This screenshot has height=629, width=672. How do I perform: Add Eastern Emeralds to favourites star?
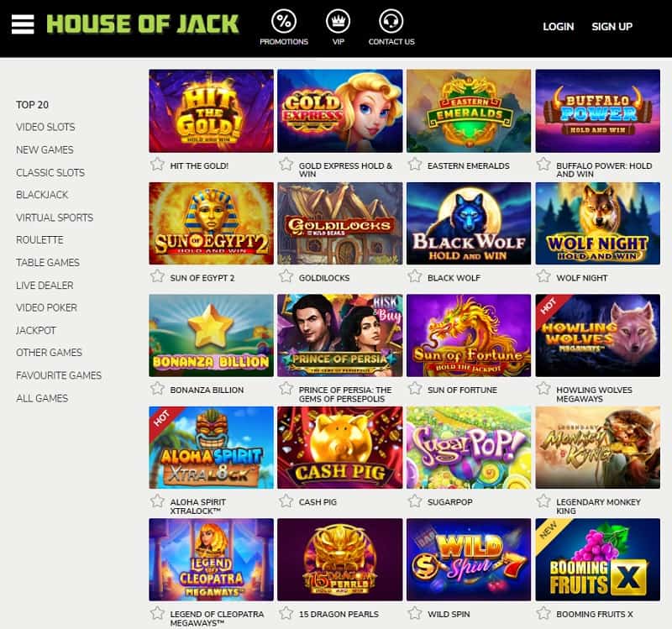(415, 165)
